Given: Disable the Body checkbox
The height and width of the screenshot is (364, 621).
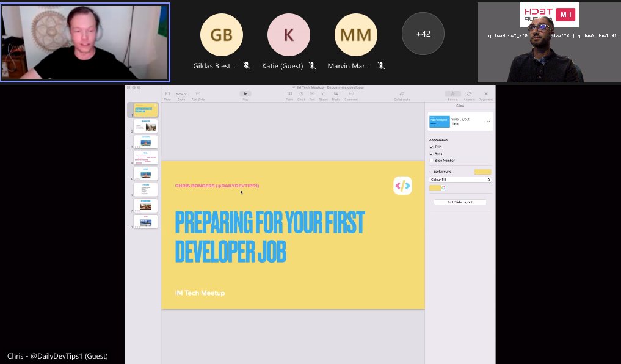Looking at the screenshot, I should coord(431,153).
